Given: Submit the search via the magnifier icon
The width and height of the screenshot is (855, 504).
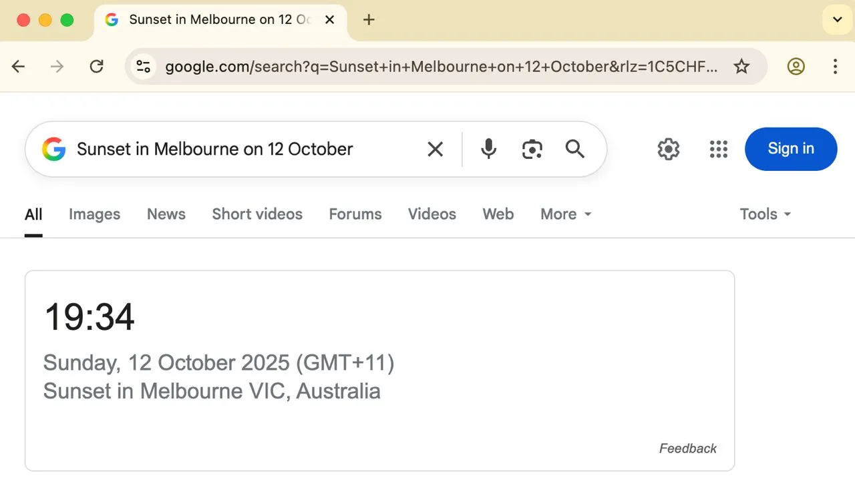Looking at the screenshot, I should click(574, 149).
